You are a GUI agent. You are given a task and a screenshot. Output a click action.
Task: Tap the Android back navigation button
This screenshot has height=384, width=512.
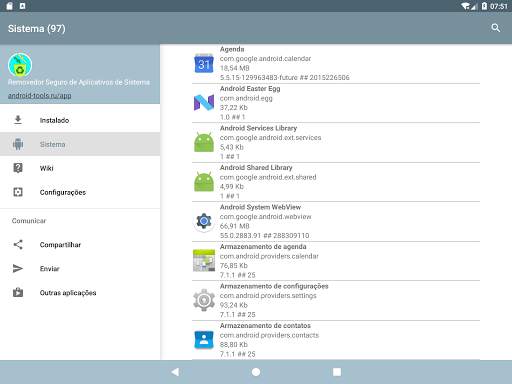(175, 372)
